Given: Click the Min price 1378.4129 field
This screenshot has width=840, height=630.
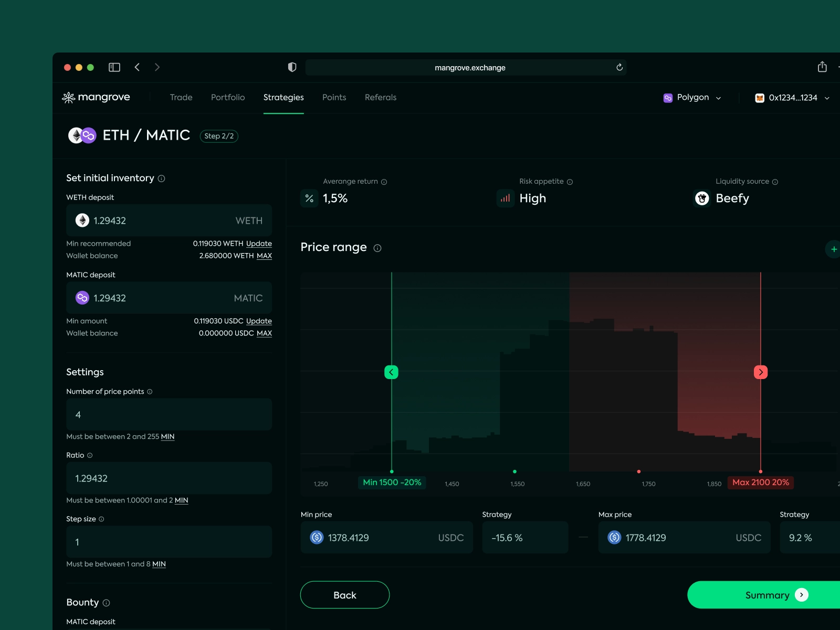Looking at the screenshot, I should tap(387, 538).
